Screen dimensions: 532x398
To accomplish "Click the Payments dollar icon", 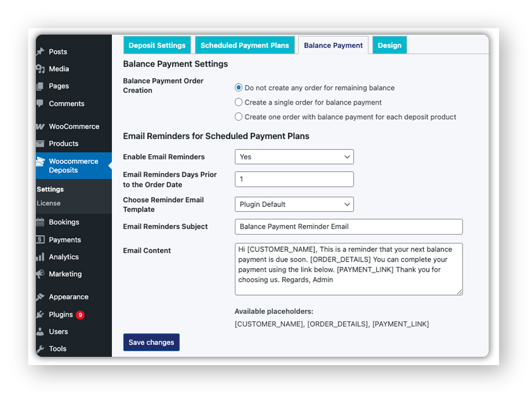I will click(x=40, y=240).
